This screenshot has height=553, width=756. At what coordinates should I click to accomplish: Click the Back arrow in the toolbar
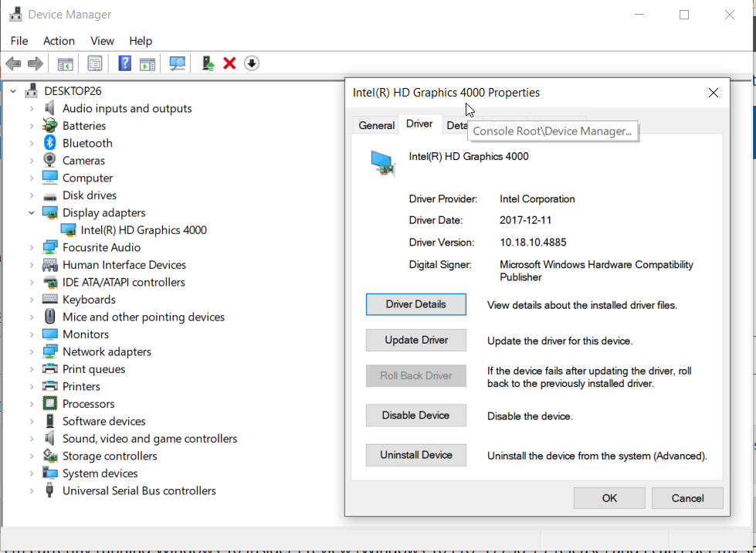(x=13, y=63)
